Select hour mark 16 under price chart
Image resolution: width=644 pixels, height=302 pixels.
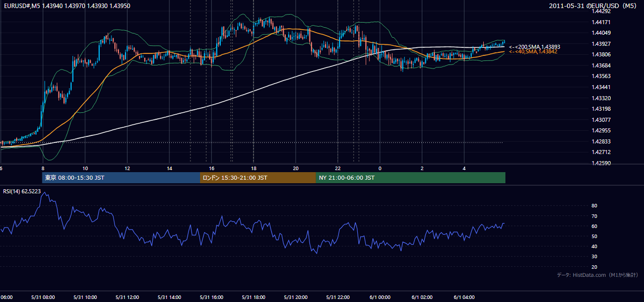tap(212, 168)
